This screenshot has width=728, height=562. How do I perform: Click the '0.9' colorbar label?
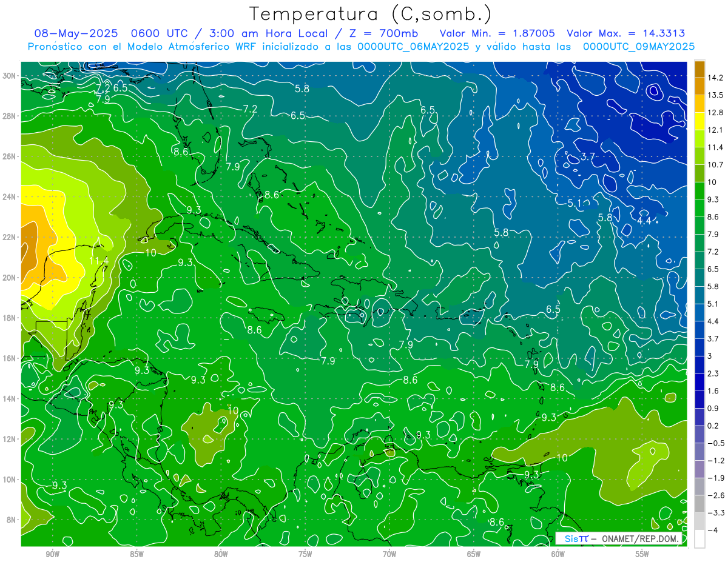coord(713,408)
